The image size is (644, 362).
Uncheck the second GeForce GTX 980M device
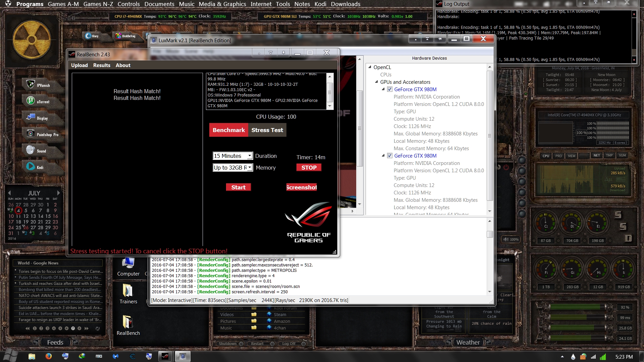390,156
